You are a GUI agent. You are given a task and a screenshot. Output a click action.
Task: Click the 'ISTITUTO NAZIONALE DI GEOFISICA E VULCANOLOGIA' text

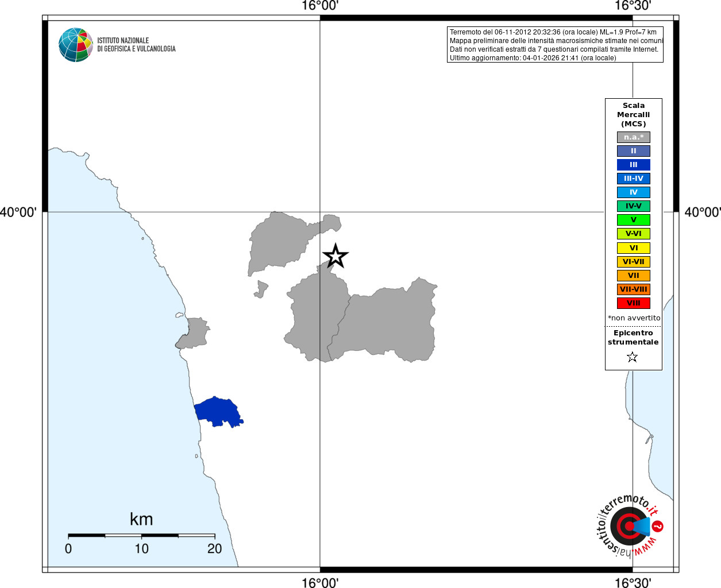coord(136,45)
